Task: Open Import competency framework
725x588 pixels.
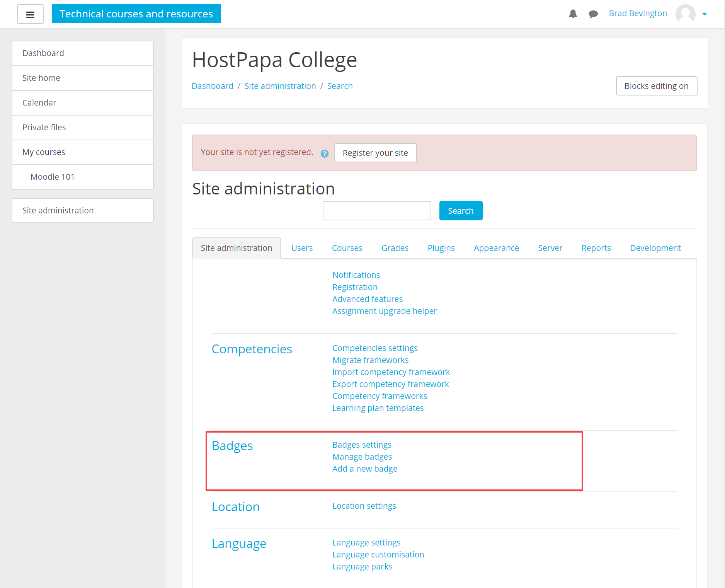Action: click(391, 372)
